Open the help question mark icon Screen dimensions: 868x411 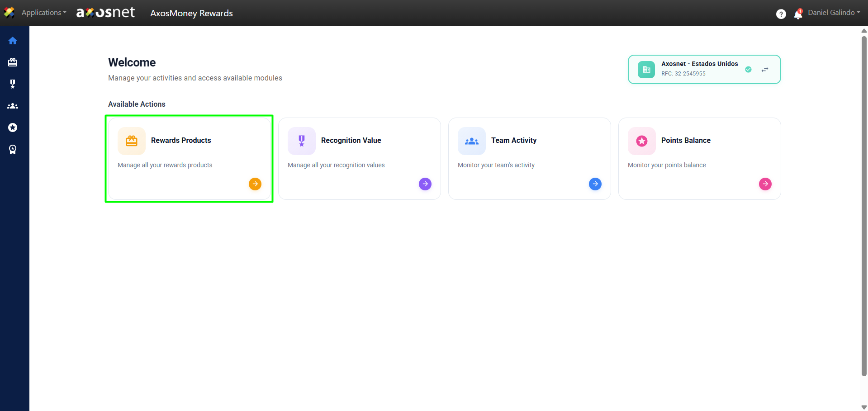[x=781, y=14]
